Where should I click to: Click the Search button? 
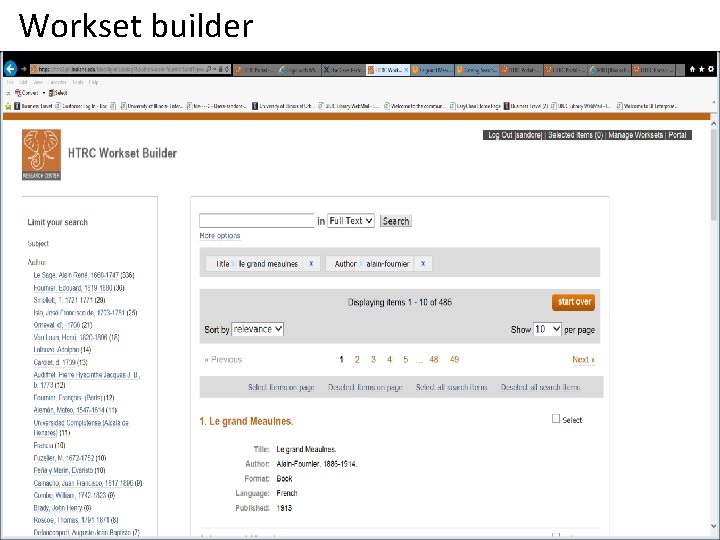(x=396, y=221)
